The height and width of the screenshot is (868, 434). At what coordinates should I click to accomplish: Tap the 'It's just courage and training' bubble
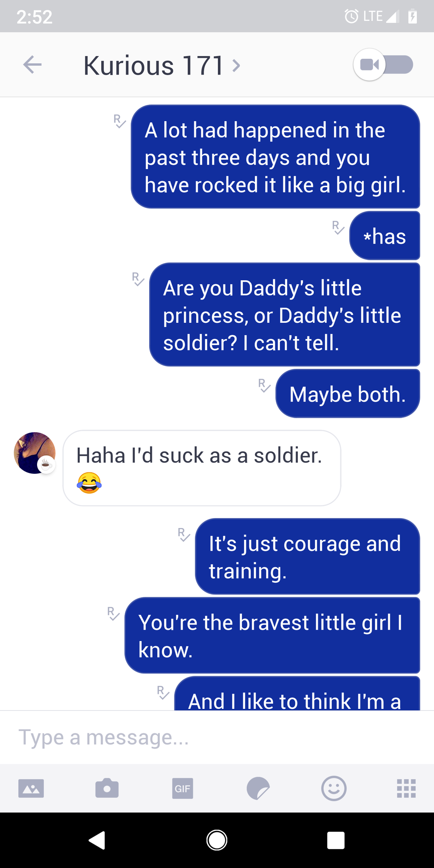(307, 557)
